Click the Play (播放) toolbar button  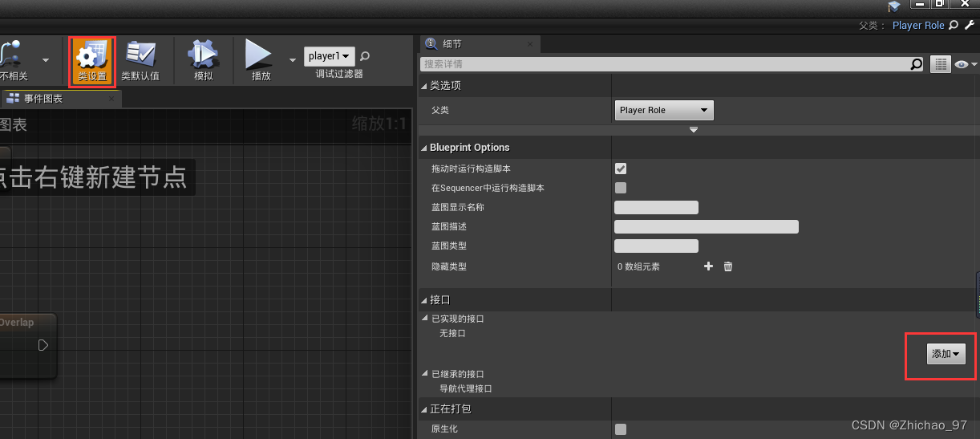coord(261,61)
